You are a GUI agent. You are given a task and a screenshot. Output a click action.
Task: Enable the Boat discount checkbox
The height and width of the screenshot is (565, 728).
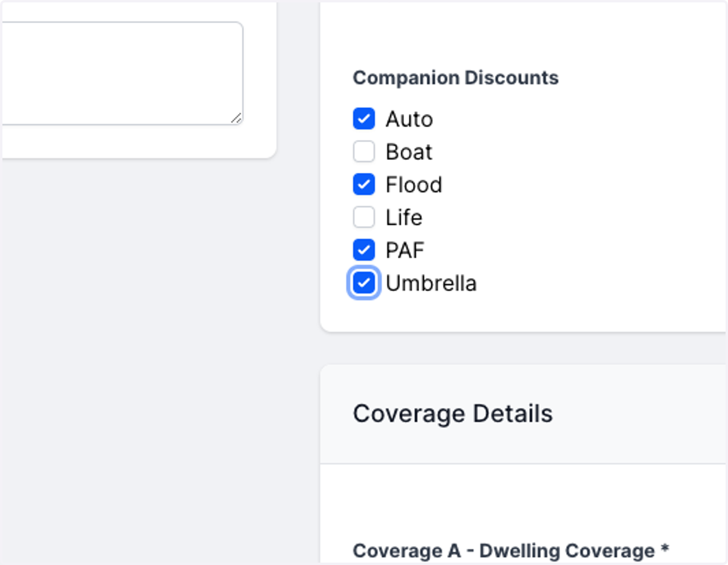pos(364,152)
